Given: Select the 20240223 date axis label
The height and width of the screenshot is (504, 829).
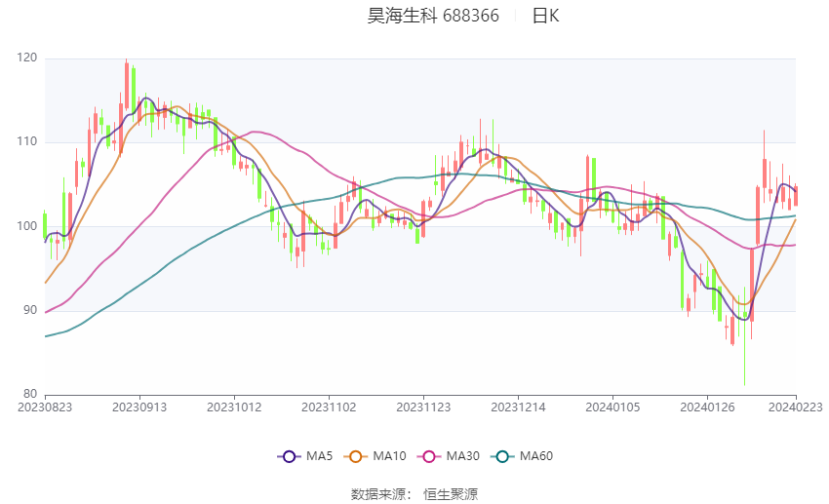Looking at the screenshot, I should [x=795, y=407].
